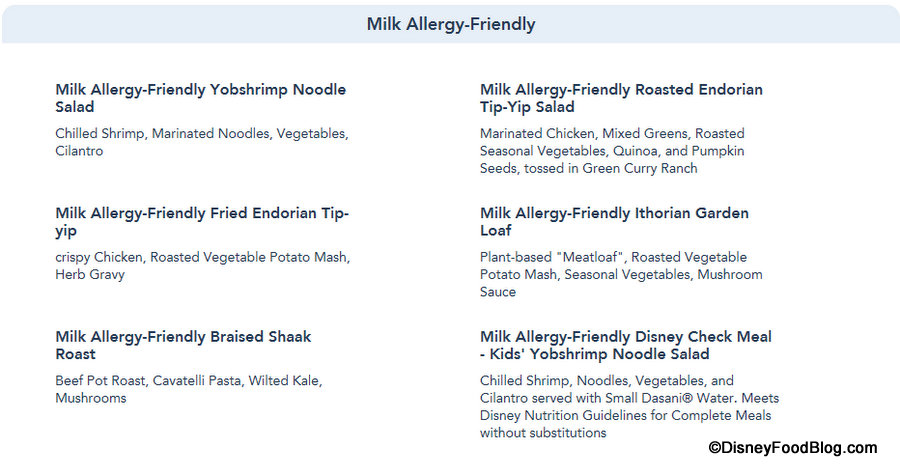Click "Marinated Chicken" in the Tip-Yip Salad description
The height and width of the screenshot is (475, 900).
(x=529, y=133)
